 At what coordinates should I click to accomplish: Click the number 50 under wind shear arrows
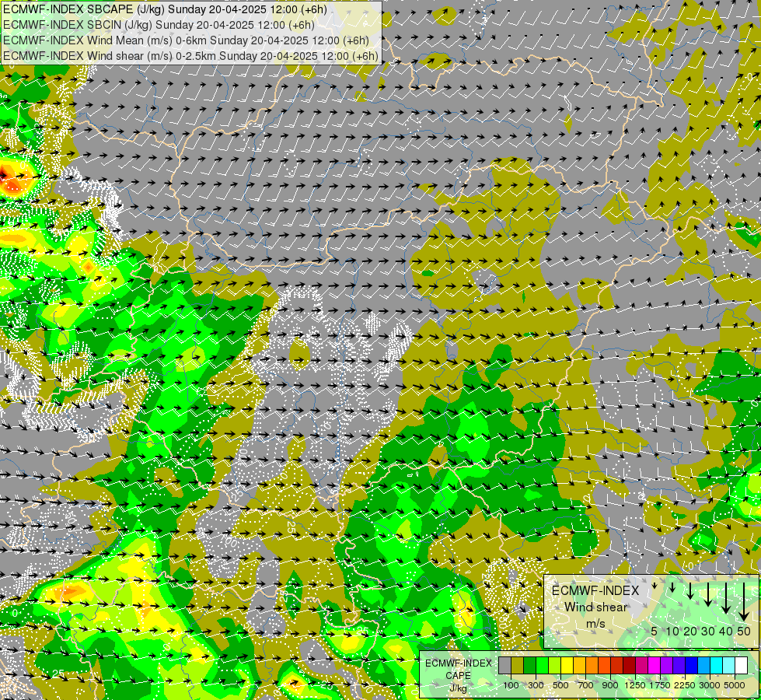pyautogui.click(x=744, y=631)
